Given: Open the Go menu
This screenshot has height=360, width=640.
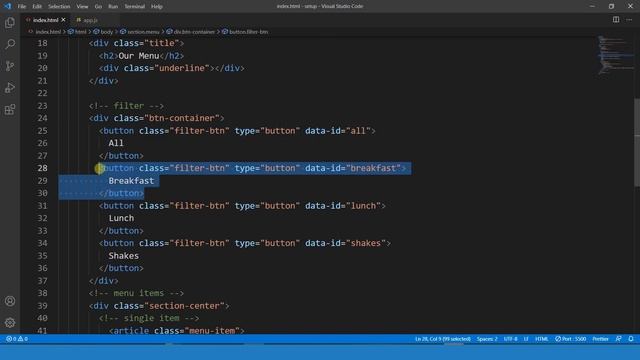Looking at the screenshot, I should [98, 6].
